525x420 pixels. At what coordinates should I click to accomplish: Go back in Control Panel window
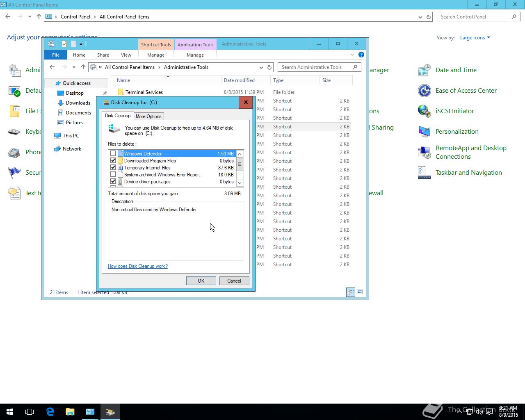[8, 17]
